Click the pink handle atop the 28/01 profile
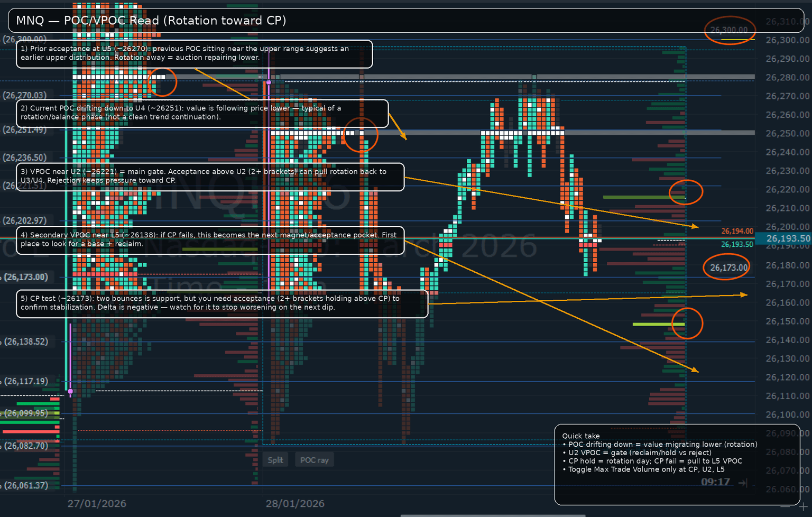This screenshot has width=812, height=517. tap(269, 82)
